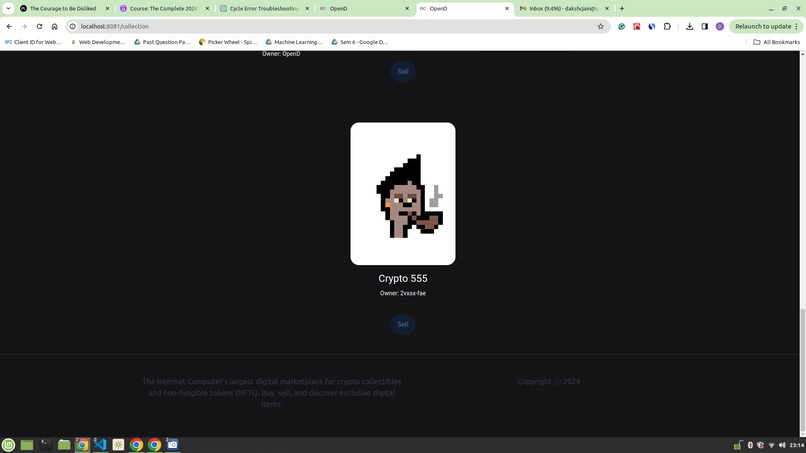Open the network indicator in system tray

pyautogui.click(x=771, y=445)
